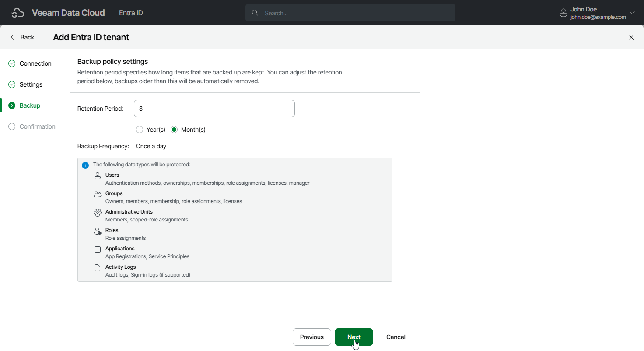644x351 pixels.
Task: Click the Users description text listing authentication methods
Action: (207, 183)
